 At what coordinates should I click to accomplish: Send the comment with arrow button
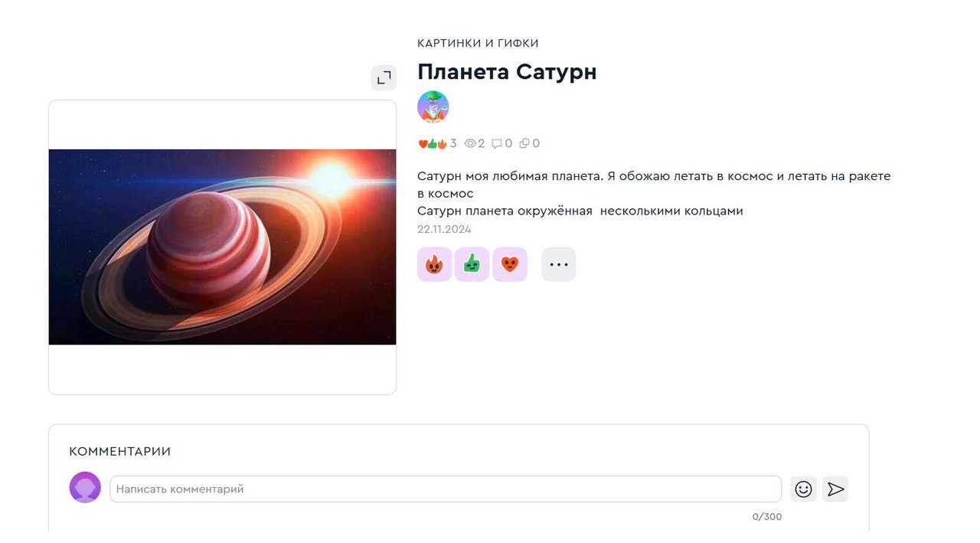[x=835, y=489]
